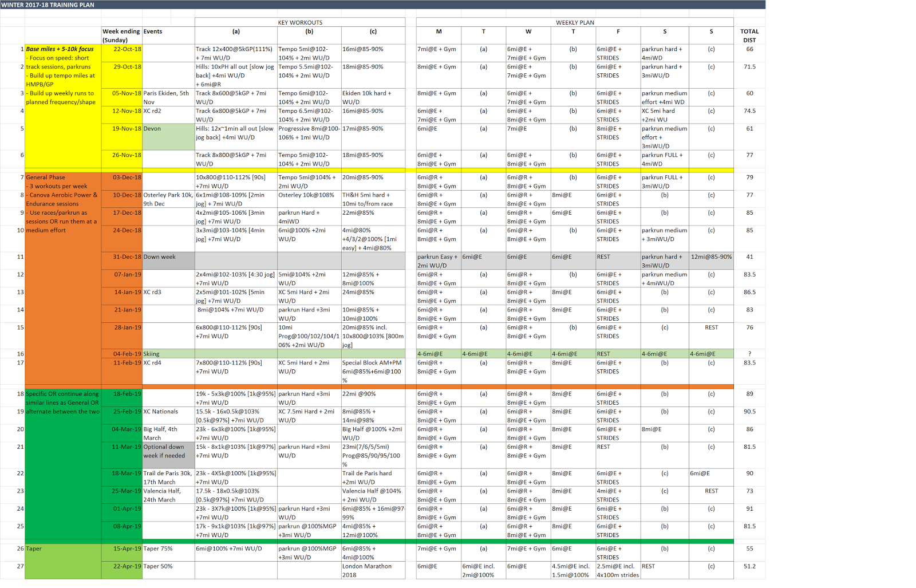Click the week ending date '04-Feb-19'
Viewport: 916px width, 588px height.
click(x=121, y=354)
